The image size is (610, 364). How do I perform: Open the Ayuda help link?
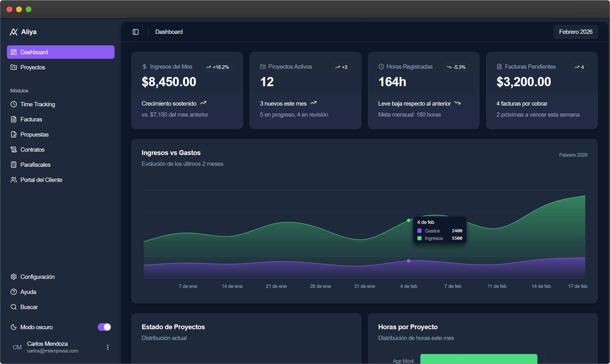click(x=28, y=292)
